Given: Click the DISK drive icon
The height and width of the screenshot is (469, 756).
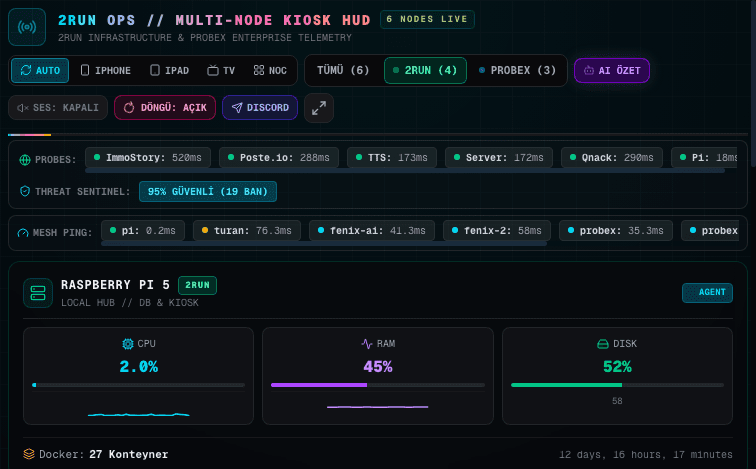Looking at the screenshot, I should pos(603,344).
